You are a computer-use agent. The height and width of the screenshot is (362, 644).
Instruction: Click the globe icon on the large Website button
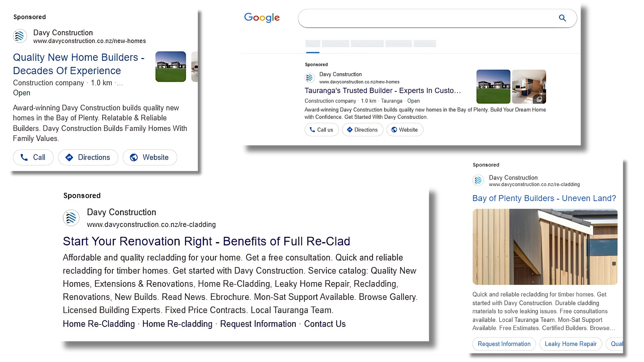(134, 157)
